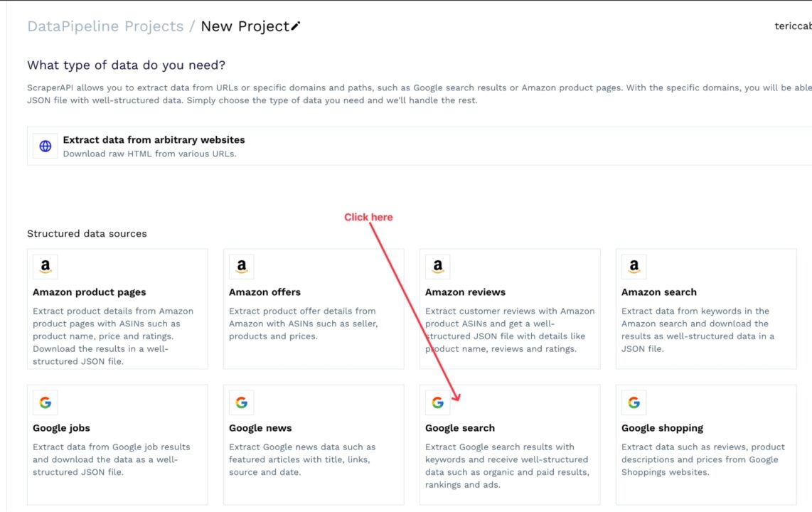Select the New Project title text

[x=245, y=26]
